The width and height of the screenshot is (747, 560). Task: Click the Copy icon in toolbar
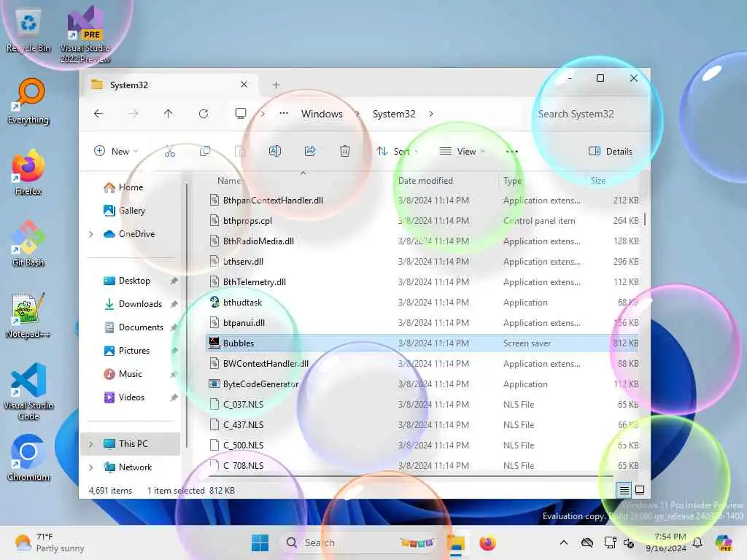[x=205, y=152]
